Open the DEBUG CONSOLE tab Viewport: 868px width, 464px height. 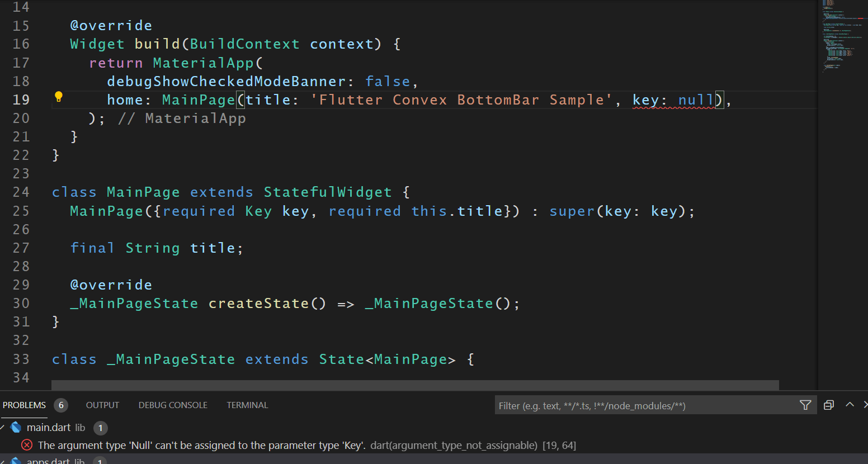172,405
